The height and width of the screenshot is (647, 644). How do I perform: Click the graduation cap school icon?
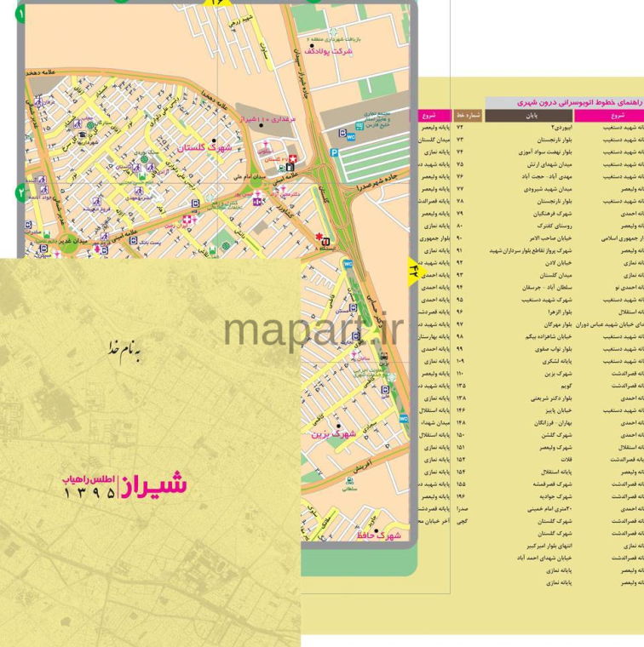pos(83,135)
